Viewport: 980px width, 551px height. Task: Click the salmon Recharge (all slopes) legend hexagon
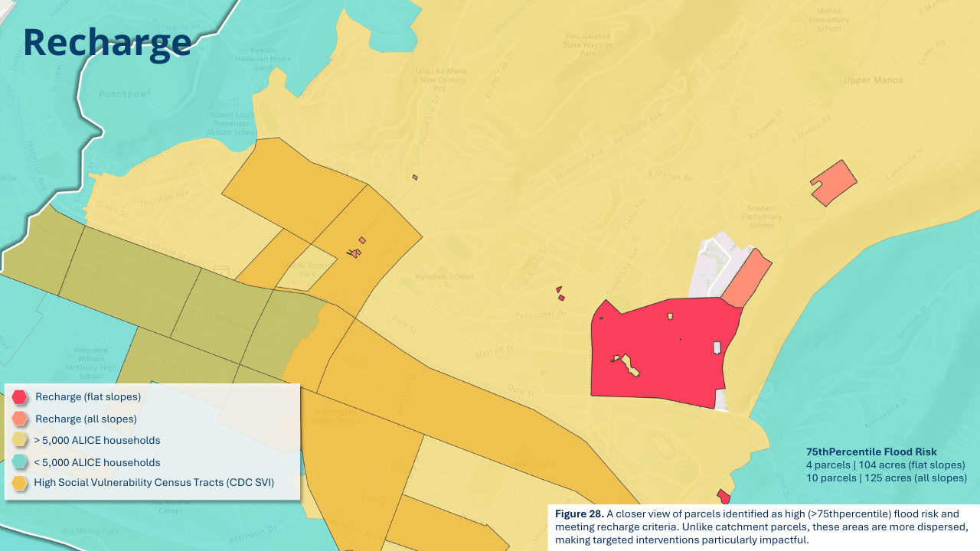(x=20, y=419)
